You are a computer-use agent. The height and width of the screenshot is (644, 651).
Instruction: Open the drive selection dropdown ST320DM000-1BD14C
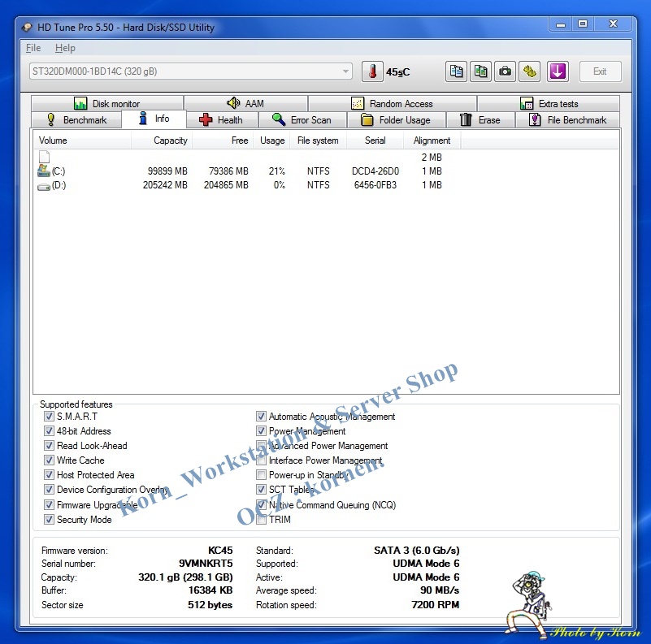[x=190, y=71]
